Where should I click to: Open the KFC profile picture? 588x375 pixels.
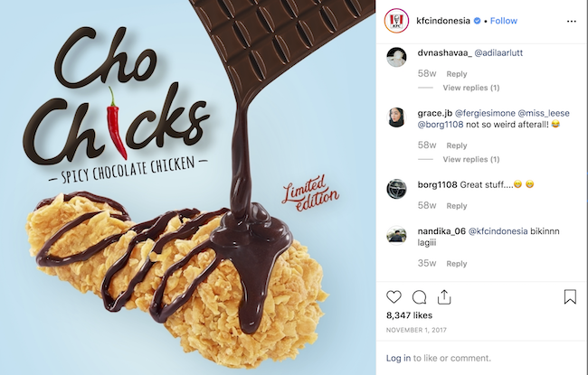tap(396, 21)
